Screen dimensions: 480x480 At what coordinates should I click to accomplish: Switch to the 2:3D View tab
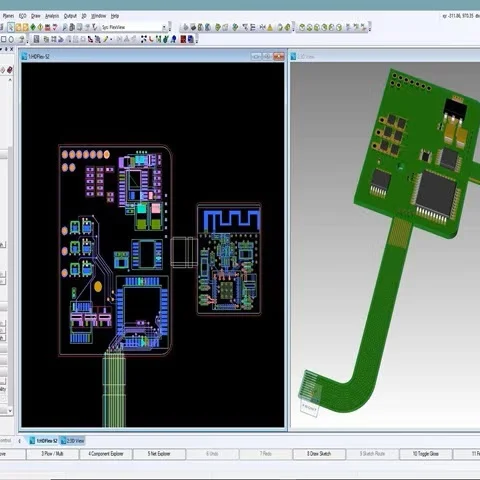(x=72, y=441)
